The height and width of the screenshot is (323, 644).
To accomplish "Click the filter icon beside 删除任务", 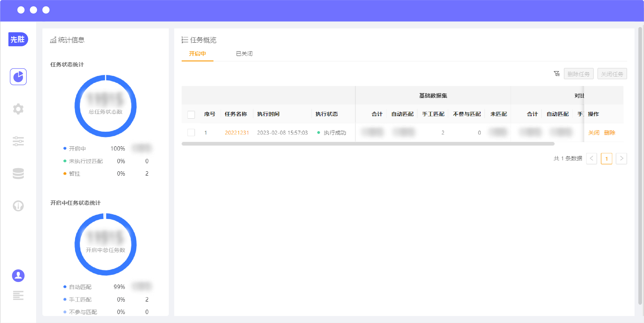I will [556, 74].
